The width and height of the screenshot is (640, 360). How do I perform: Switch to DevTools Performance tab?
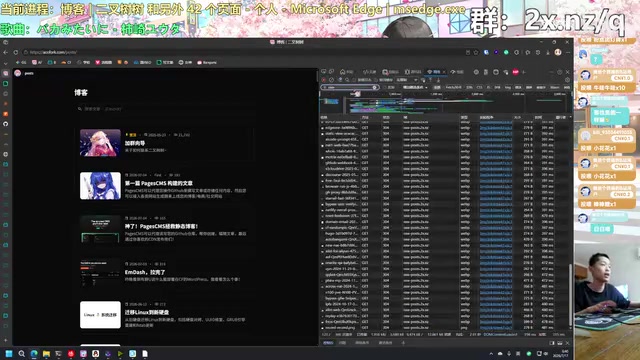point(457,72)
